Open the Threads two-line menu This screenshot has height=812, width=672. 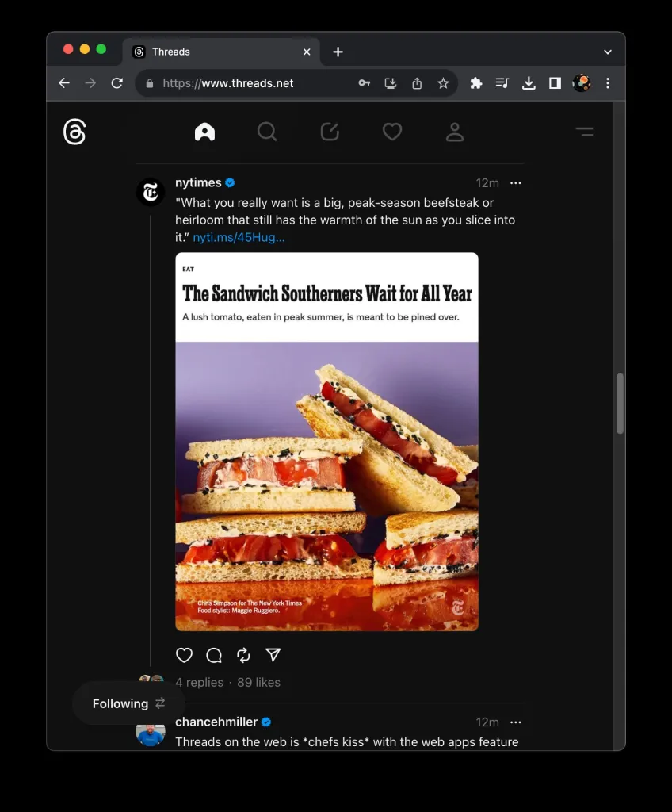[x=584, y=132]
